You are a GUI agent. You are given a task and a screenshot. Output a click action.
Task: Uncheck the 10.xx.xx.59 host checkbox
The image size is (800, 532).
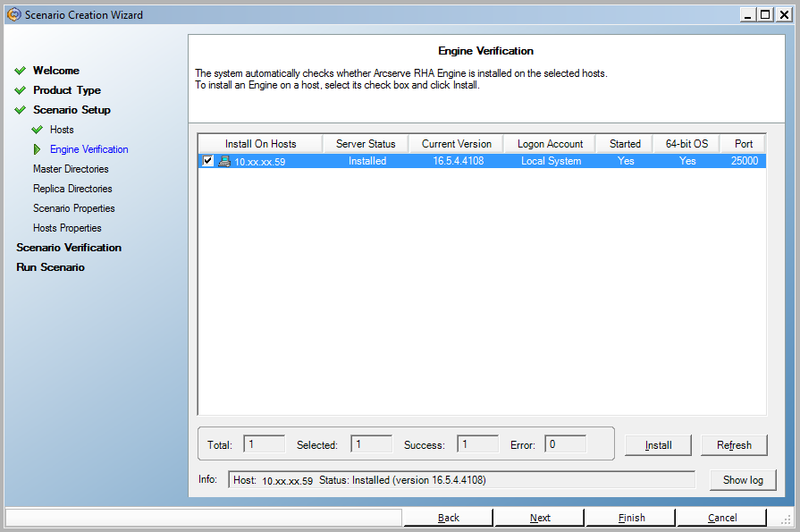pos(207,161)
